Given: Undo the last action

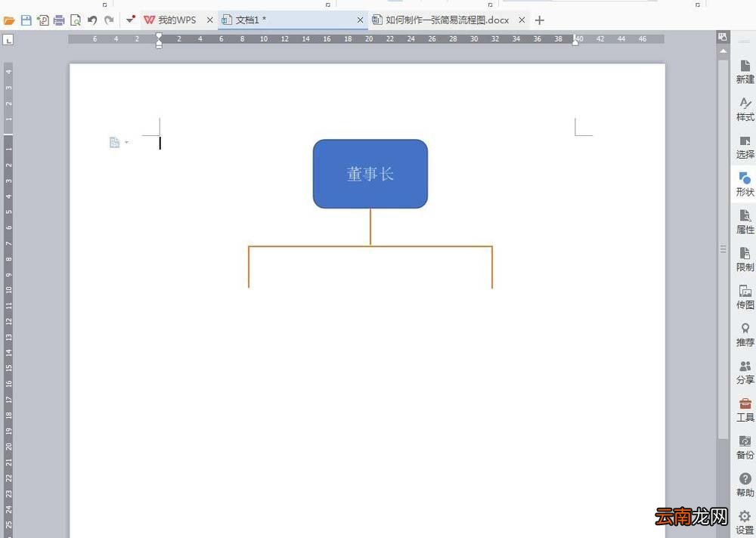Looking at the screenshot, I should pos(92,20).
